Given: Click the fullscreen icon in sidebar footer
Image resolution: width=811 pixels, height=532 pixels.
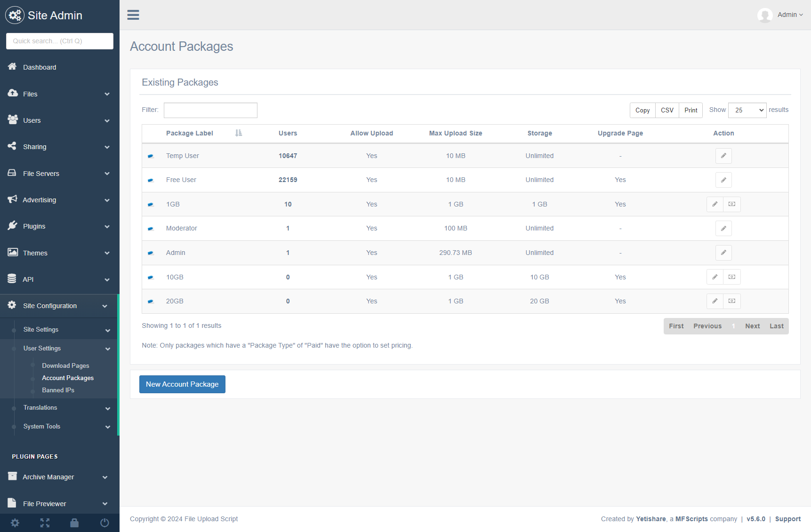Looking at the screenshot, I should pyautogui.click(x=45, y=523).
